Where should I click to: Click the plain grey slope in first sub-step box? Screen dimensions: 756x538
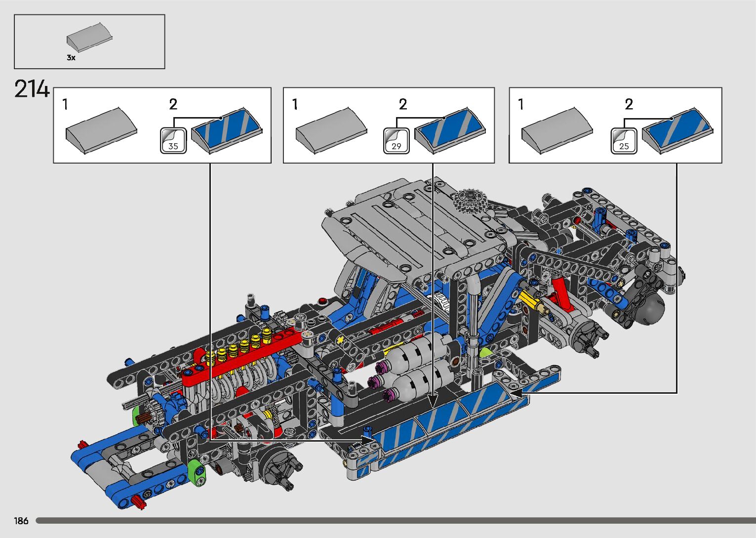(x=101, y=130)
